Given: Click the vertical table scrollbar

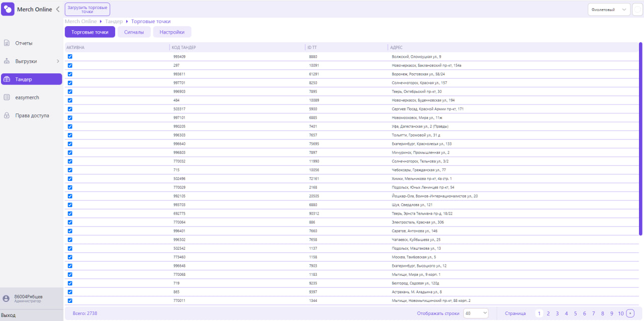Looking at the screenshot, I should tap(640, 139).
